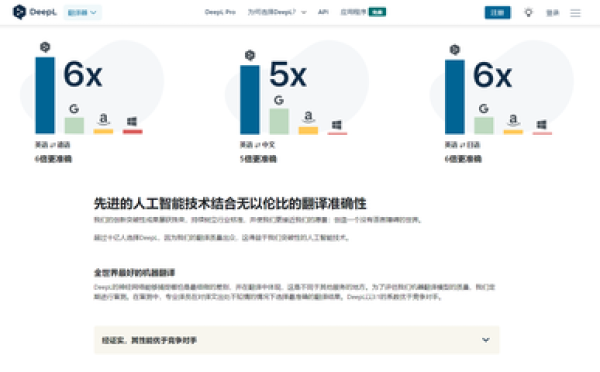600x372 pixels.
Task: Click Microsoft icon in English-German chart
Action: (132, 122)
